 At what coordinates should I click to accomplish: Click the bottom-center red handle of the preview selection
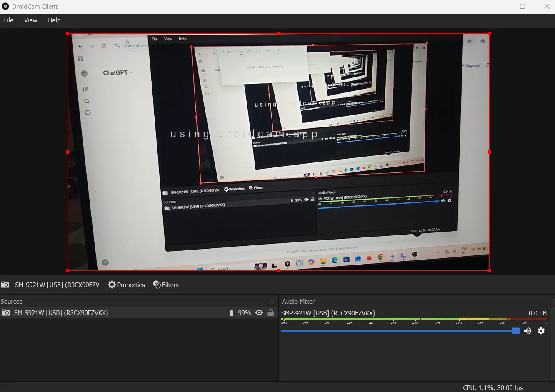click(x=279, y=271)
